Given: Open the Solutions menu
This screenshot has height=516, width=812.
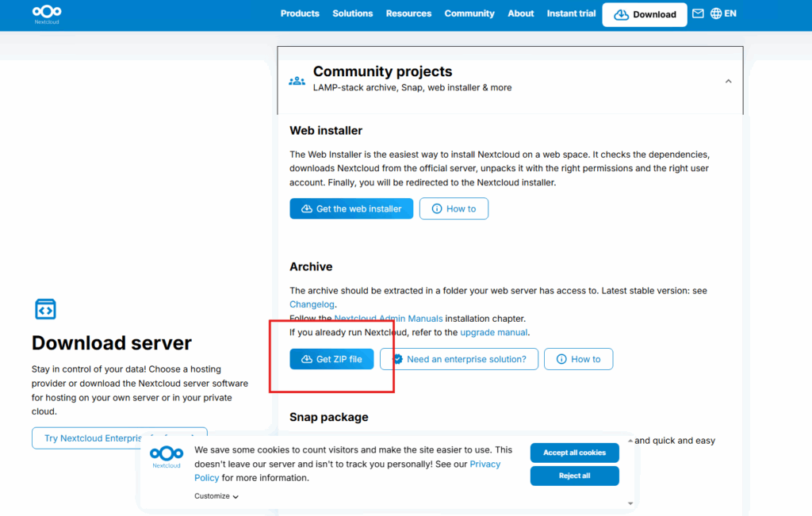Looking at the screenshot, I should [x=353, y=13].
